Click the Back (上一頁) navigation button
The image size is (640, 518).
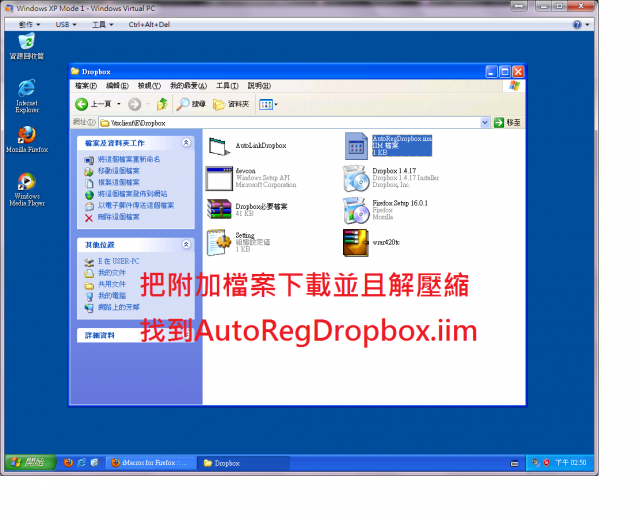(93, 104)
